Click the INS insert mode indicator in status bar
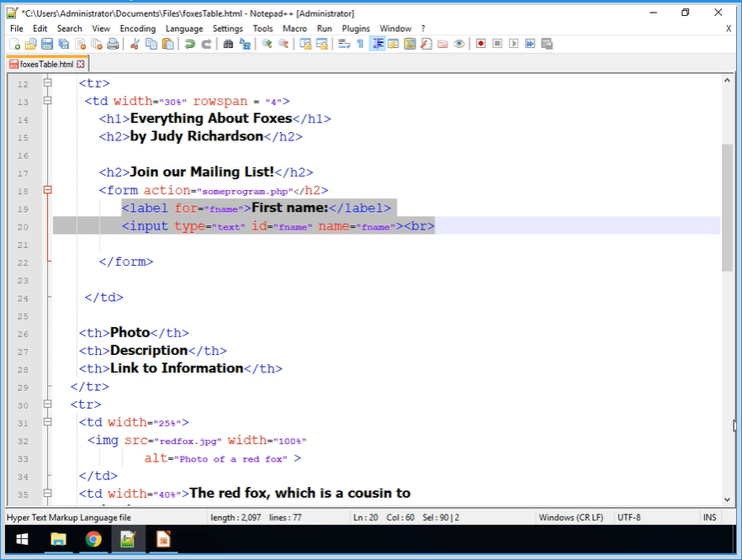Screen dimensions: 742x560 (709, 517)
